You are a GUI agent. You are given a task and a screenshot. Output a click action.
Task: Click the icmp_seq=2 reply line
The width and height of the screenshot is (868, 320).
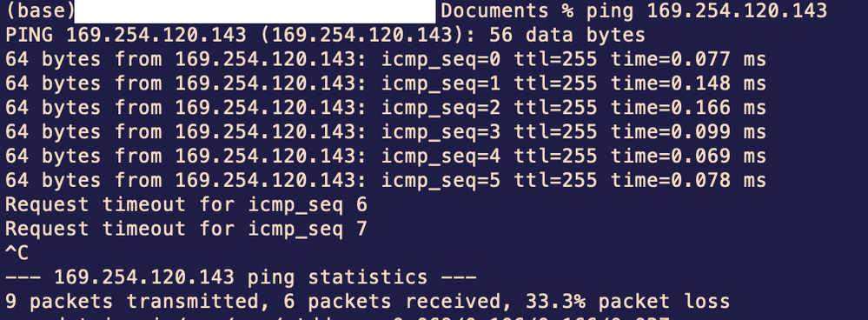(x=386, y=108)
